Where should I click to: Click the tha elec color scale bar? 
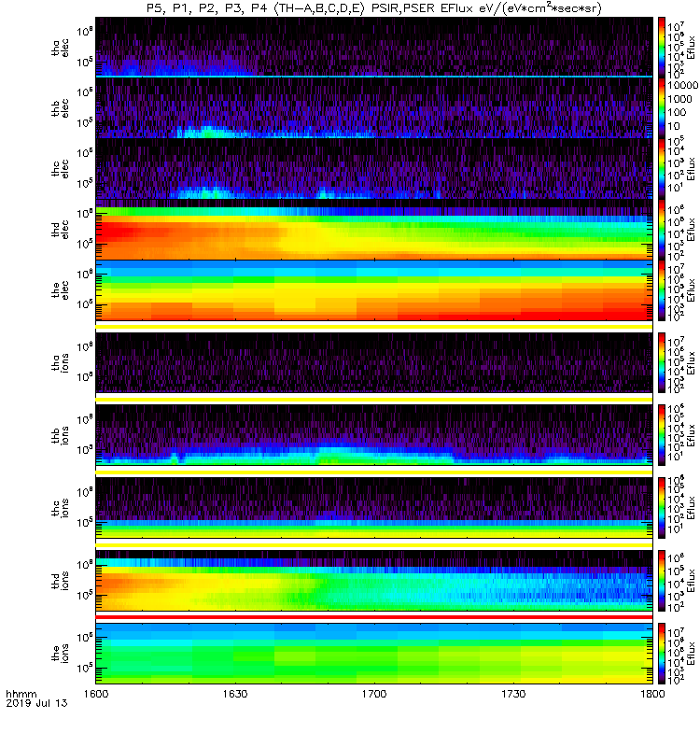click(662, 48)
